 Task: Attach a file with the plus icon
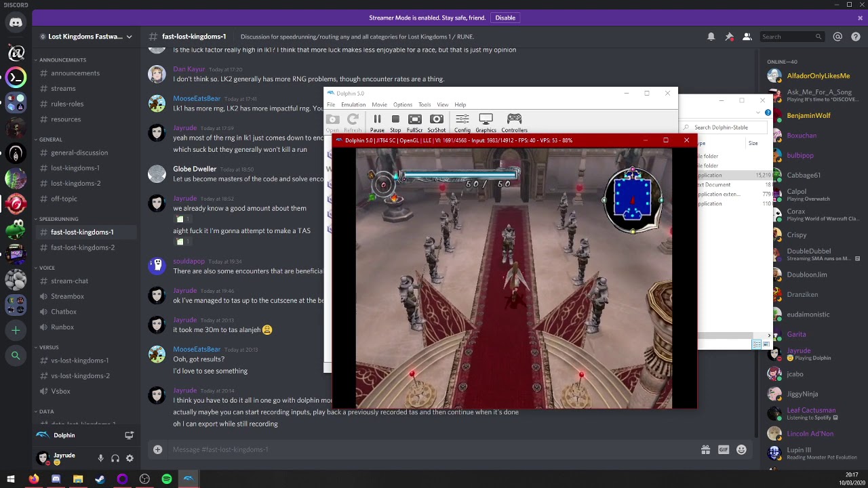coord(157,449)
